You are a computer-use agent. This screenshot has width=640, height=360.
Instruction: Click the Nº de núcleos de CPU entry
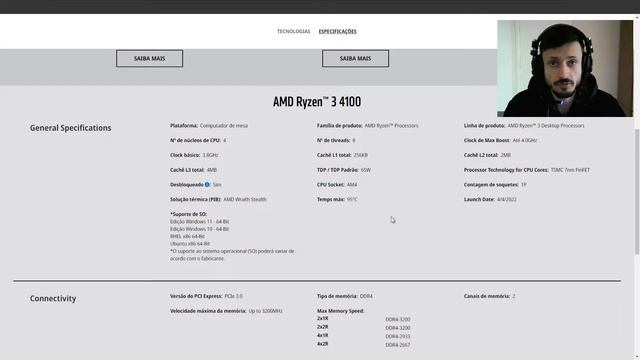[198, 140]
